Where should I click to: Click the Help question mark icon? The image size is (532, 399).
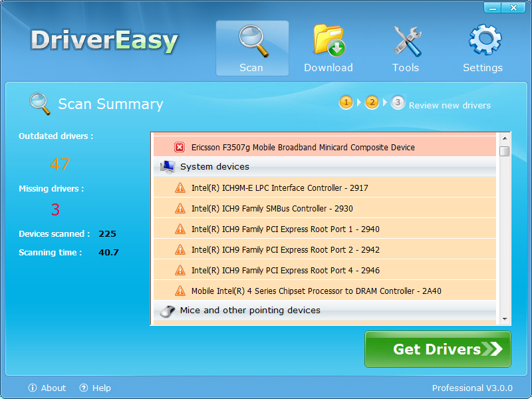pos(84,388)
